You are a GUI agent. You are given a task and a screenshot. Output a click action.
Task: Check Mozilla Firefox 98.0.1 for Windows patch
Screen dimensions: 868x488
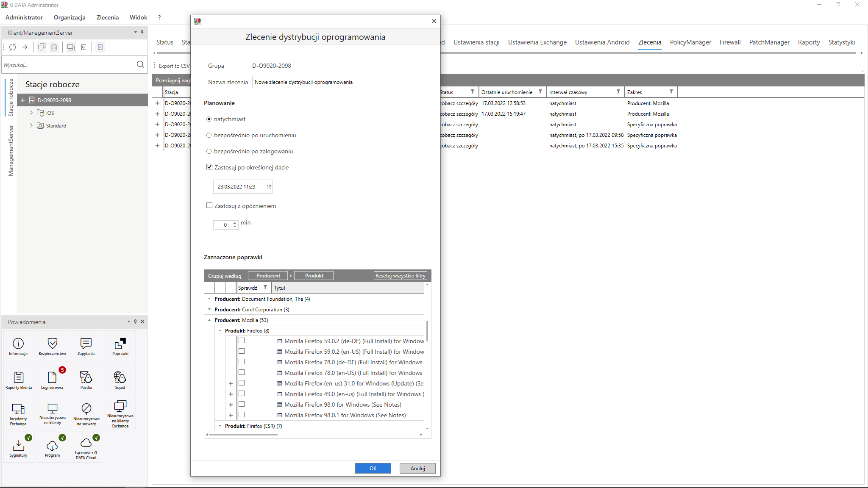coord(242,415)
